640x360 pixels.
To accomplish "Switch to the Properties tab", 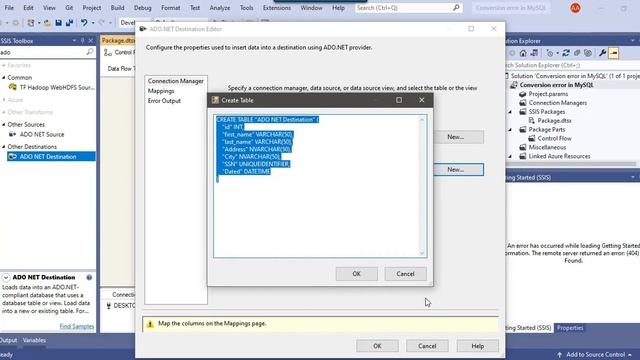I will tap(570, 328).
